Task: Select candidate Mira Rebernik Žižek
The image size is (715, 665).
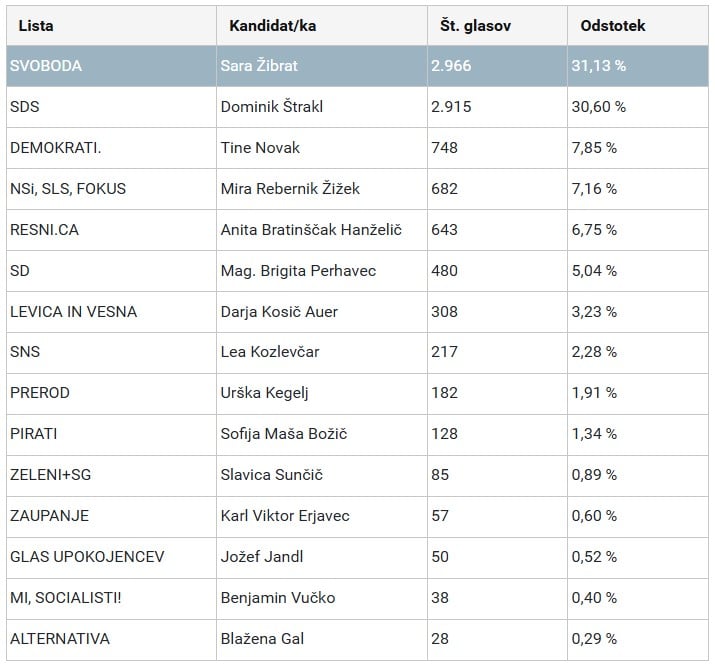Action: point(290,189)
